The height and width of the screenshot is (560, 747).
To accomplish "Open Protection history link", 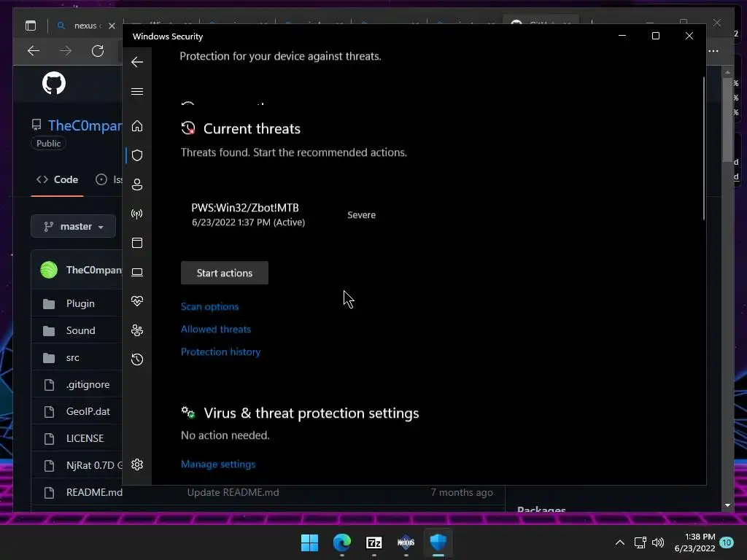I will [x=220, y=352].
